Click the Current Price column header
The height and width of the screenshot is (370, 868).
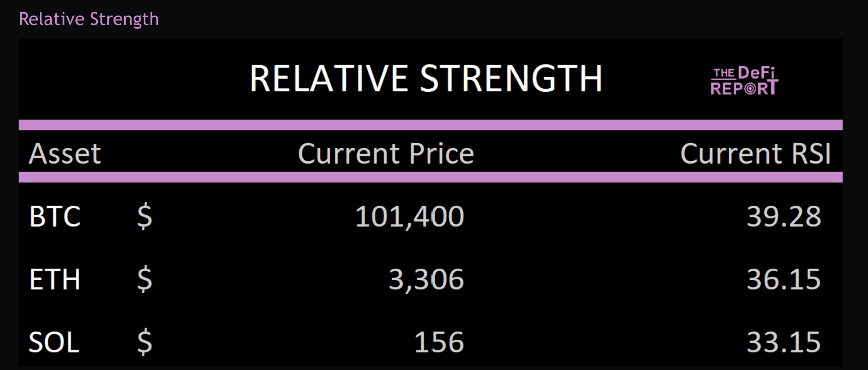tap(386, 153)
